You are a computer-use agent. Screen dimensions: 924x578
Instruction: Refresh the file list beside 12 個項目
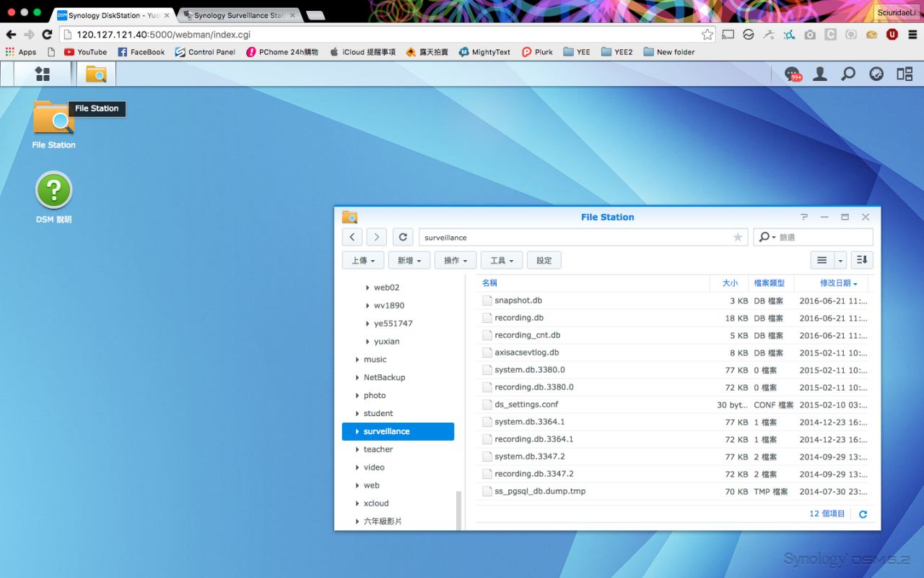(863, 514)
